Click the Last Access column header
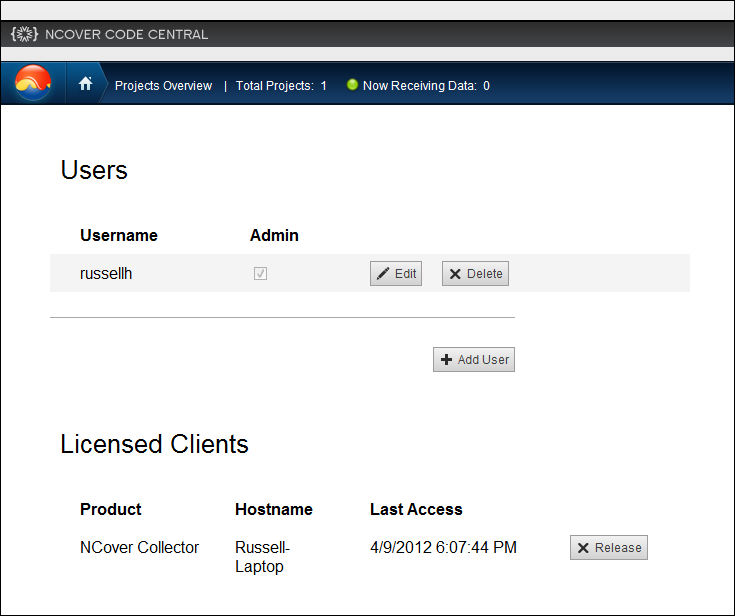Image resolution: width=735 pixels, height=616 pixels. [416, 509]
